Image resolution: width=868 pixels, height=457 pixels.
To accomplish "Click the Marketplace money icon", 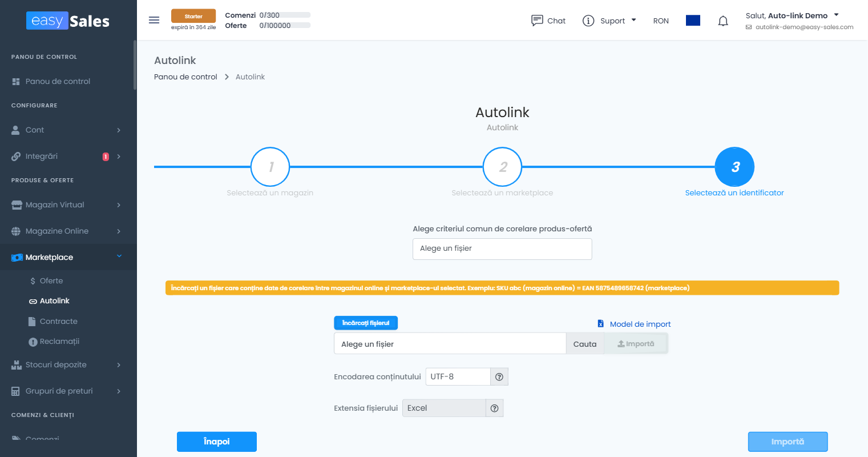I will (x=17, y=258).
